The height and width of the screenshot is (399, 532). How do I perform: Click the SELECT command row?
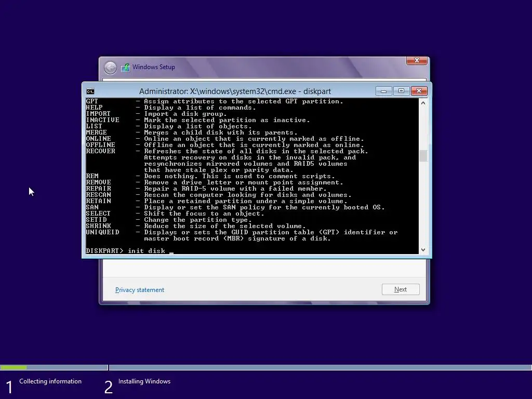[x=175, y=214]
